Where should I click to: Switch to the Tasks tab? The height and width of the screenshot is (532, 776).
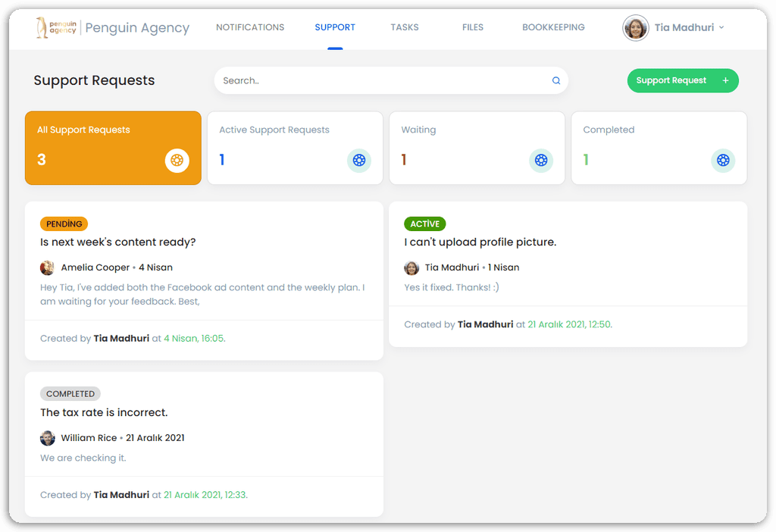405,27
